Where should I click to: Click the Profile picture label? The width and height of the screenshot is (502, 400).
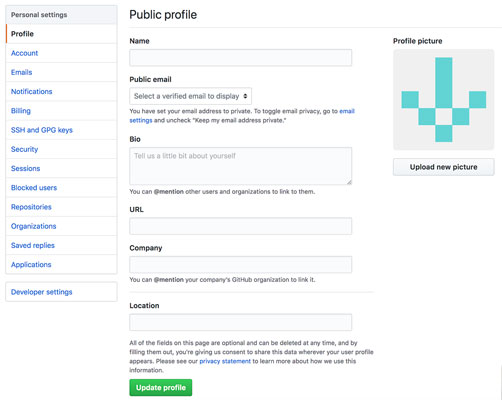point(418,41)
